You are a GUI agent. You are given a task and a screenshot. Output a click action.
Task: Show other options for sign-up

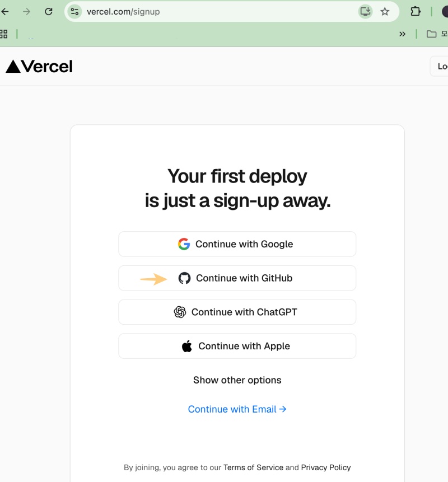(x=237, y=380)
